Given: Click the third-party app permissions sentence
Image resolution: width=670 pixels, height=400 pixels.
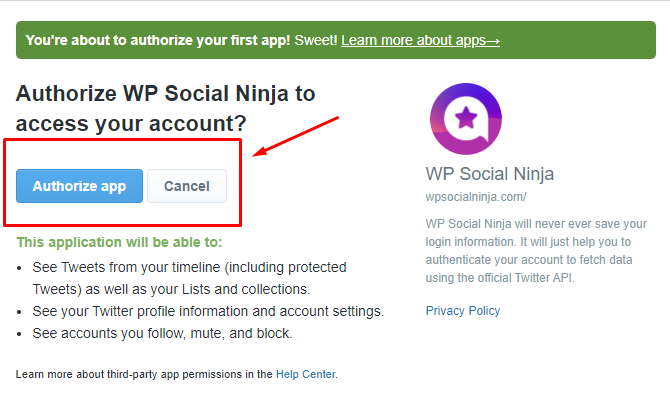Looking at the screenshot, I should [x=176, y=374].
